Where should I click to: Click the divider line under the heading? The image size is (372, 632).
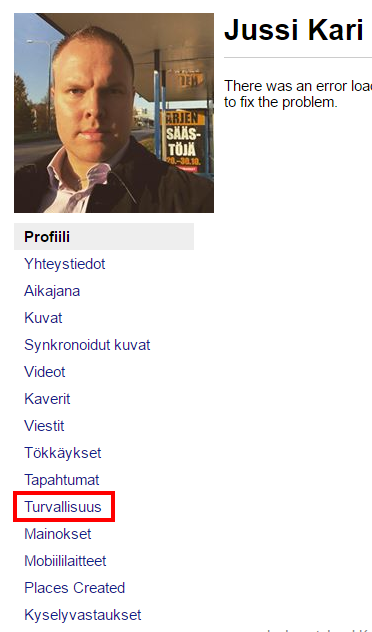coord(298,58)
